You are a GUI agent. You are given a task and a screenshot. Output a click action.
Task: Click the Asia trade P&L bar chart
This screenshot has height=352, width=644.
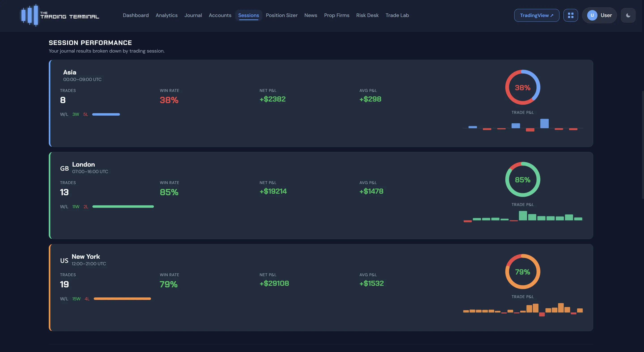(x=523, y=125)
